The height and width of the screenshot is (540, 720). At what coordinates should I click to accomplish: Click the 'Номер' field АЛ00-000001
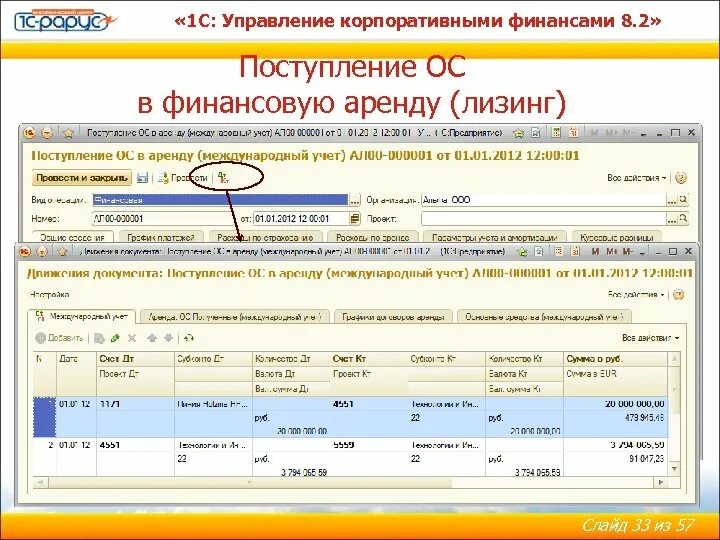(x=165, y=219)
